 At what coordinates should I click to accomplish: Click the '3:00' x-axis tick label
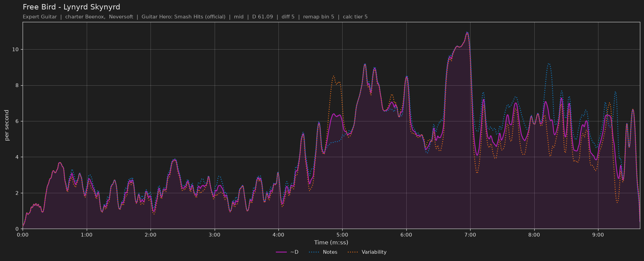point(214,235)
